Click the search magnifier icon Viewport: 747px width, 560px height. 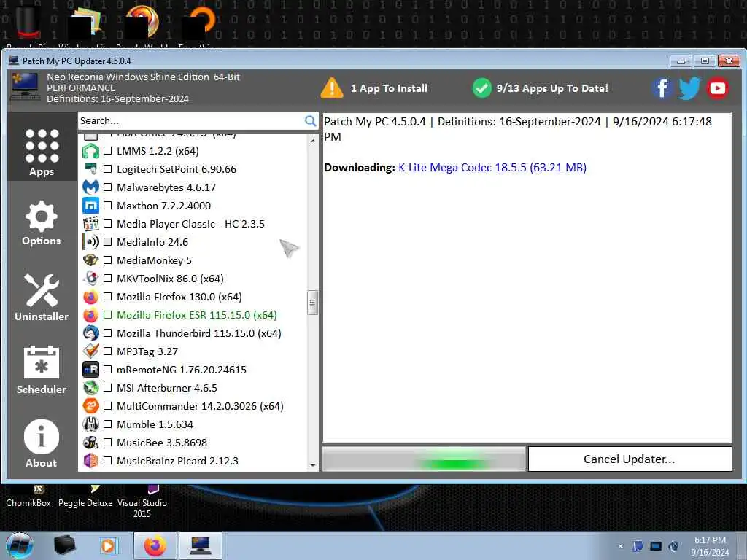click(310, 121)
